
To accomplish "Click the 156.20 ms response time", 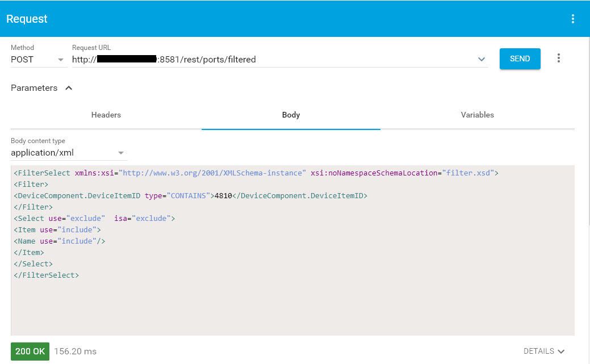I will click(75, 352).
